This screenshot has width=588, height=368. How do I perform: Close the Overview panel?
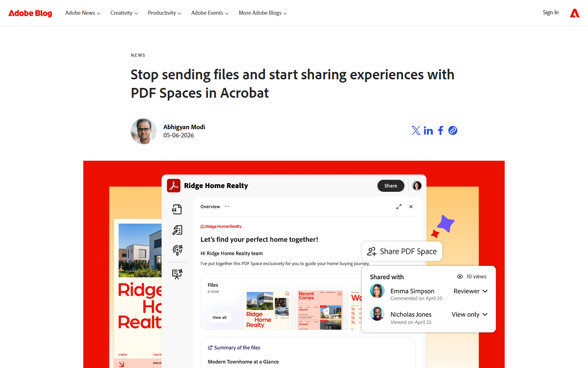[x=411, y=206]
